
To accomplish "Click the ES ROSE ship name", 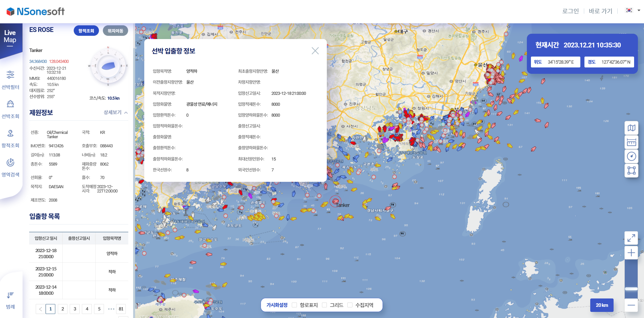I will [41, 30].
